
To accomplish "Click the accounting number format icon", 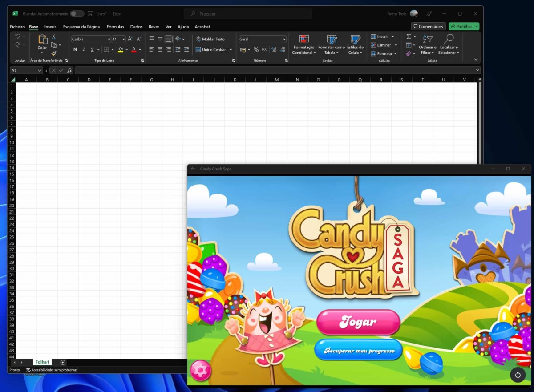I will click(243, 49).
